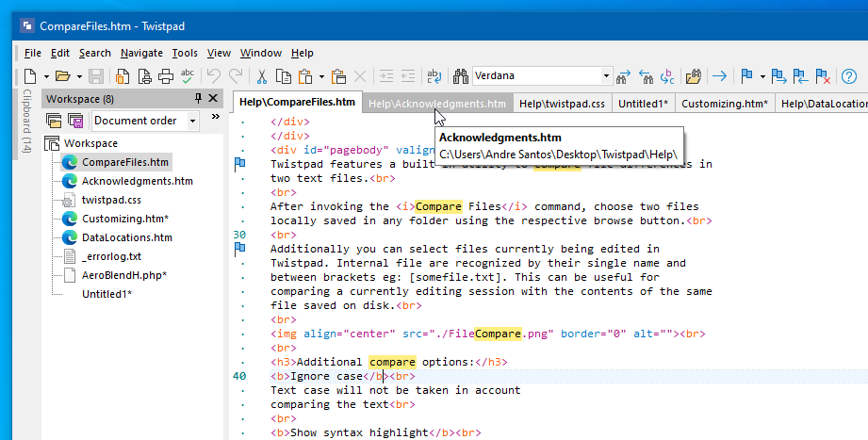Expand the Paste dropdown arrow
Image resolution: width=868 pixels, height=440 pixels.
coord(321,76)
